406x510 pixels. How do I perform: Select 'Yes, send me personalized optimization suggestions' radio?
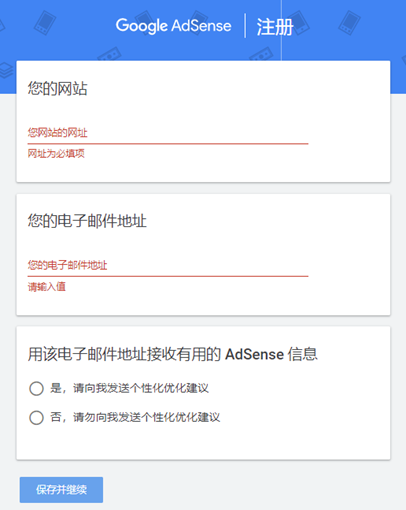point(36,389)
